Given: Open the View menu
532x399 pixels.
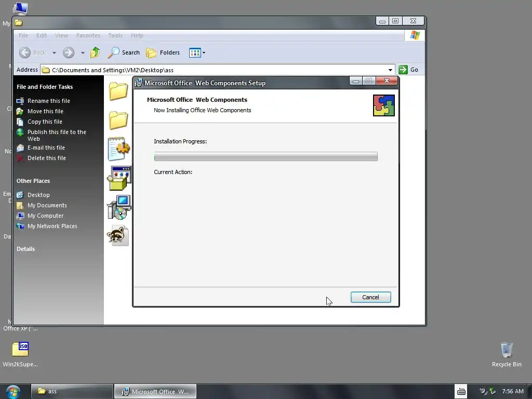Looking at the screenshot, I should (61, 35).
